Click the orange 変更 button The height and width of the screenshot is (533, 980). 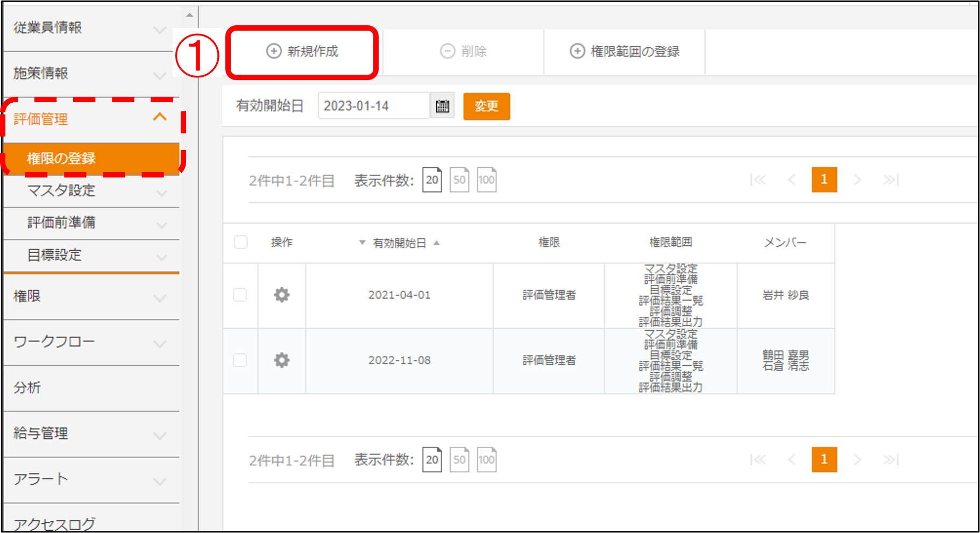click(486, 106)
